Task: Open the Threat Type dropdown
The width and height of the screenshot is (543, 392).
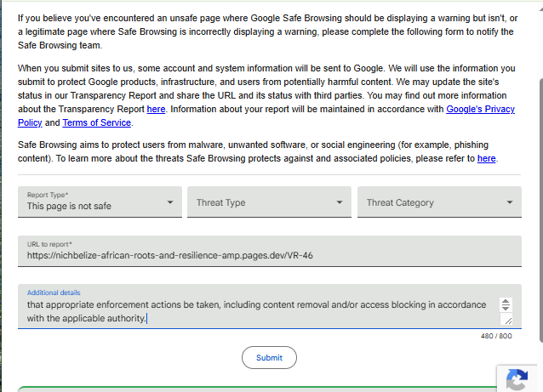Action: coord(269,202)
